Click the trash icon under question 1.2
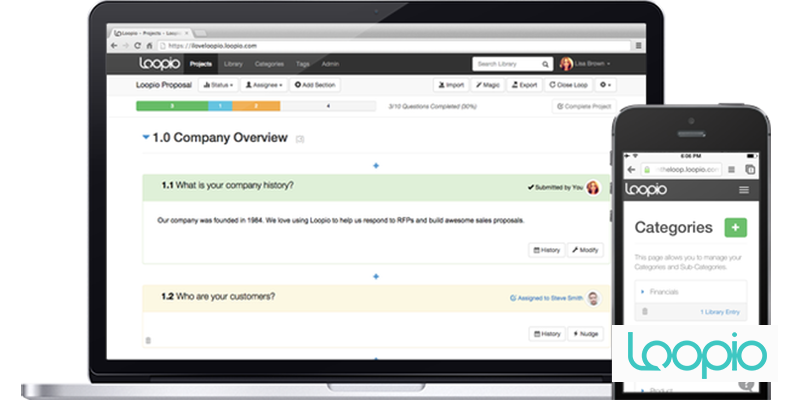The image size is (800, 400). click(x=149, y=340)
